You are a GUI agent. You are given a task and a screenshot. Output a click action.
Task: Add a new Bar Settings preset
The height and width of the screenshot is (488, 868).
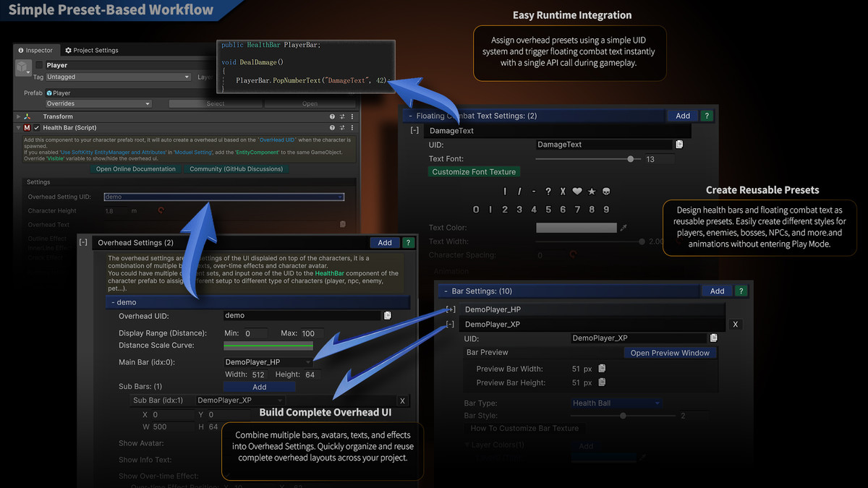click(x=718, y=291)
